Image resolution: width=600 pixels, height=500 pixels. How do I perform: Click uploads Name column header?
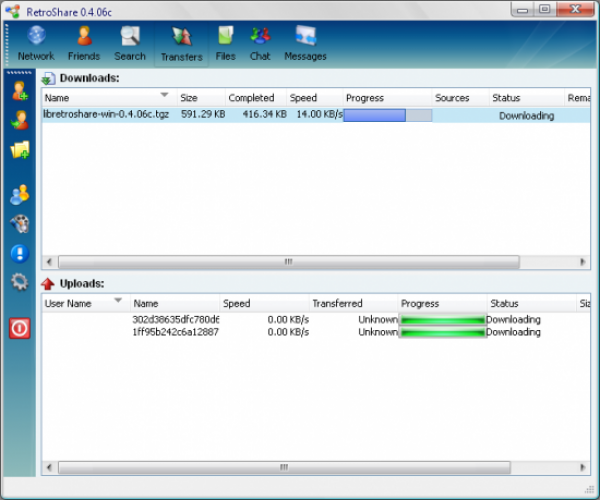[x=175, y=303]
